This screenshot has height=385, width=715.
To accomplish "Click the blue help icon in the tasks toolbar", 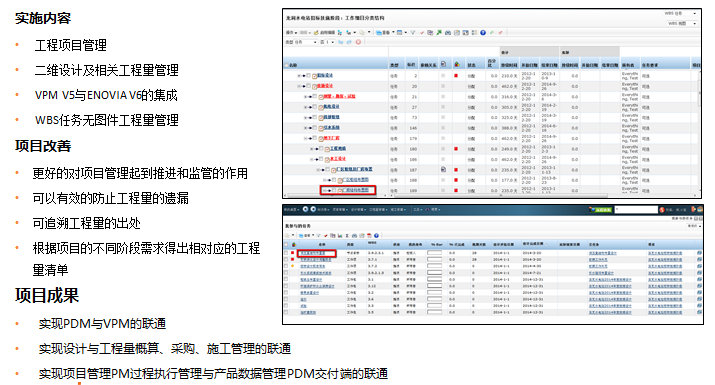I will tap(376, 235).
